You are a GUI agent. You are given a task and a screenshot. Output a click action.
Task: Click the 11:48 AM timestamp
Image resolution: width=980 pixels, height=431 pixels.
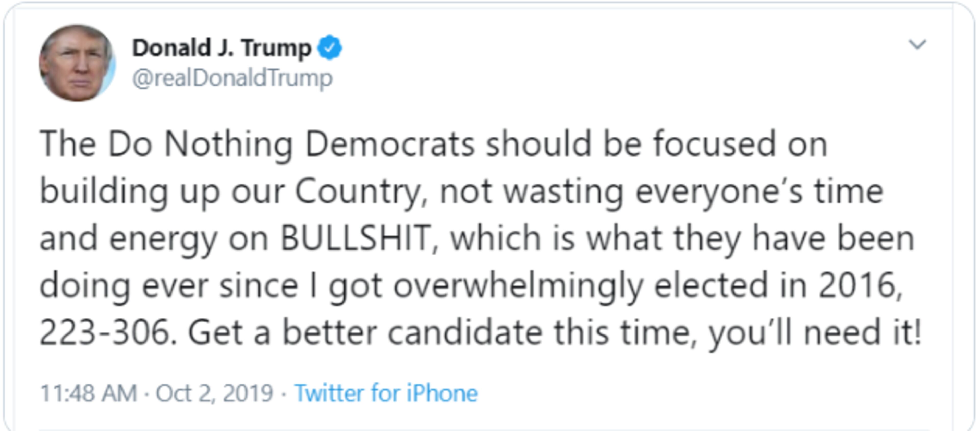pos(89,393)
